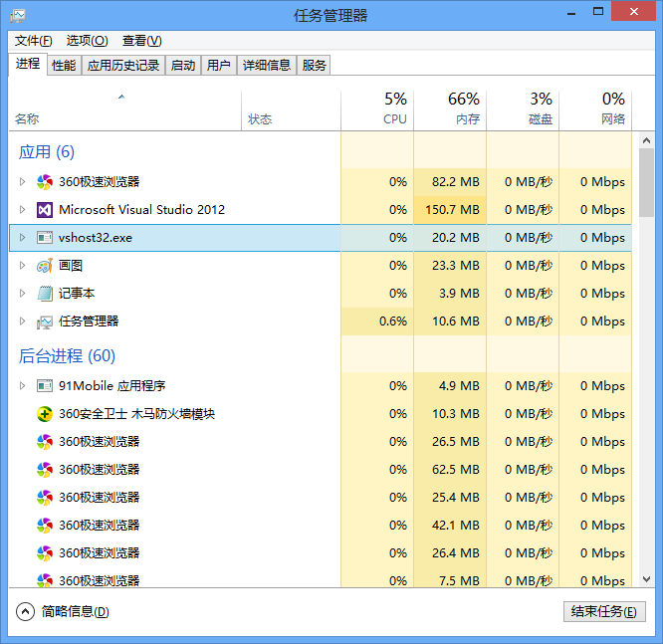The width and height of the screenshot is (663, 644).
Task: Click the Microsoft Visual Studio 2012 icon
Action: click(45, 210)
